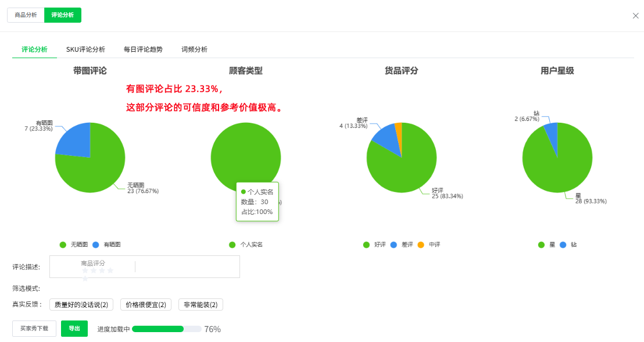The height and width of the screenshot is (342, 644).
Task: Toggle the 无晒图 legend dot below 带图评论 chart
Action: tap(62, 244)
